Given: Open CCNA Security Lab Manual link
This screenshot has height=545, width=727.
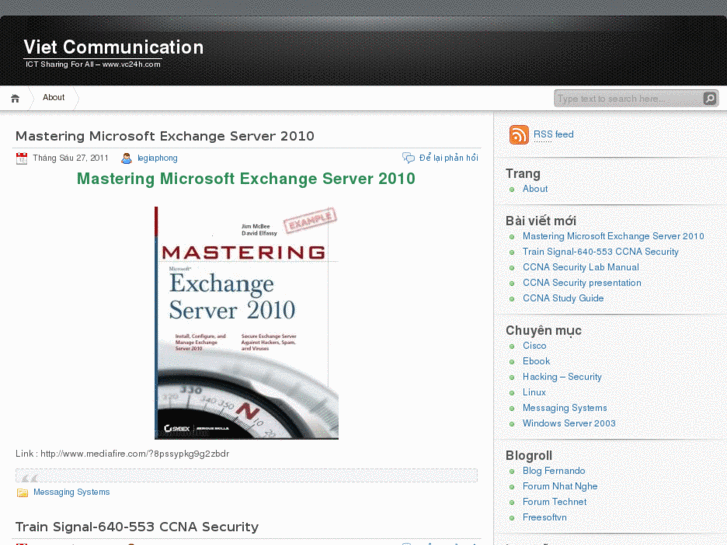Looking at the screenshot, I should coord(580,267).
